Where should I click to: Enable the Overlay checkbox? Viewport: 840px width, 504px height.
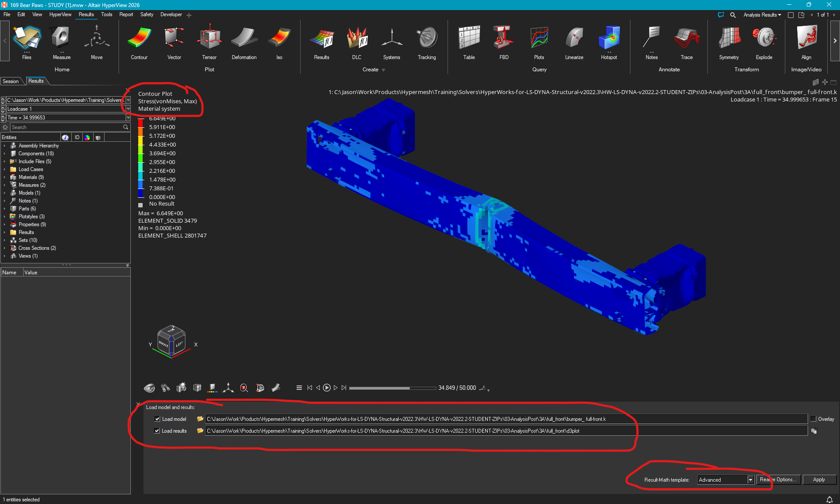coord(813,419)
